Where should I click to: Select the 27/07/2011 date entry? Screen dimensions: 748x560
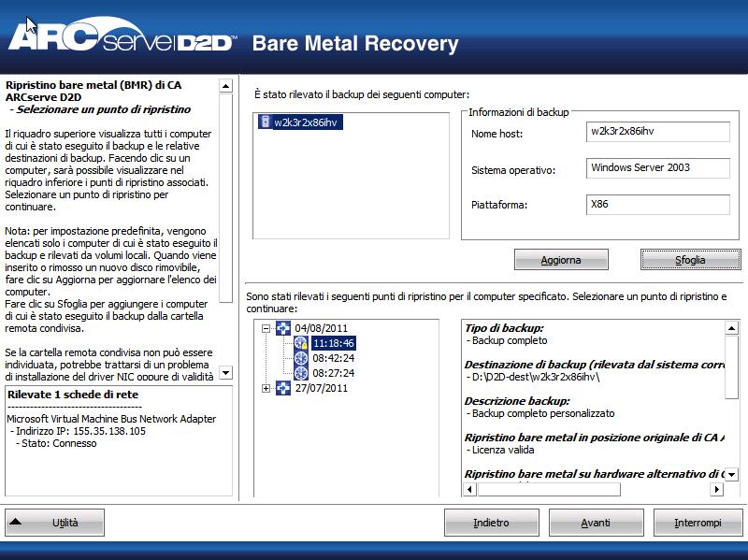point(321,388)
